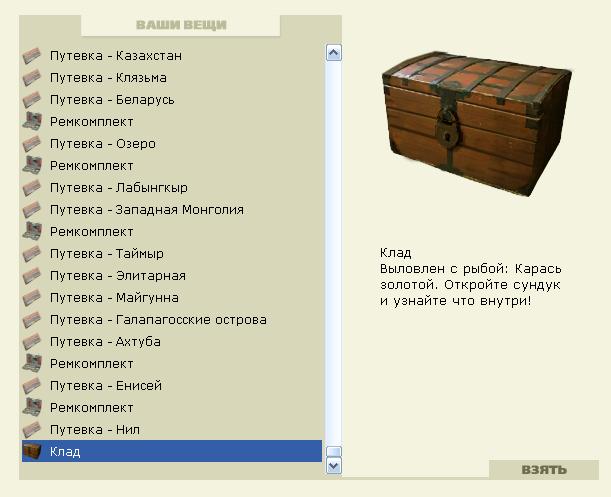The image size is (611, 497).
Task: Click the ticket icon beside Путевка - Лабынгкыр
Action: click(32, 188)
